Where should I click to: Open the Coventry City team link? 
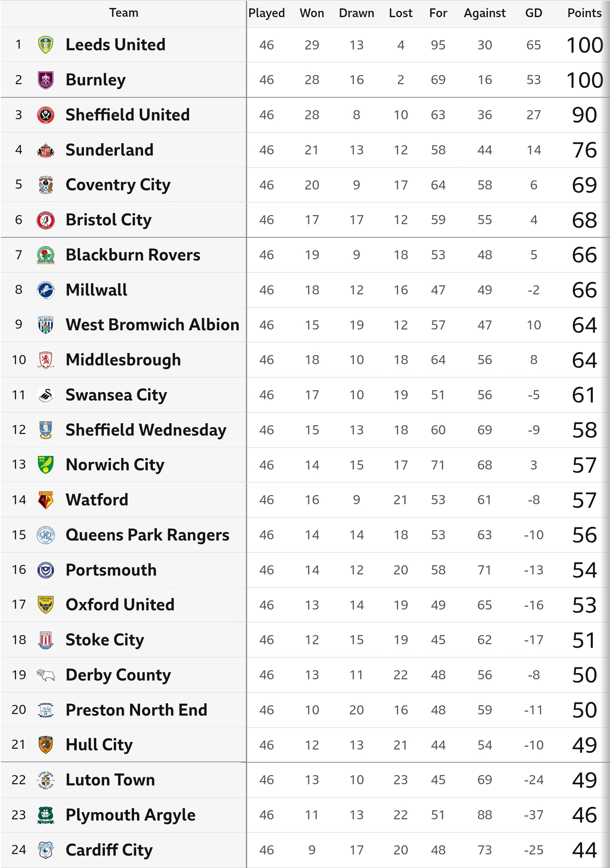[x=118, y=185]
